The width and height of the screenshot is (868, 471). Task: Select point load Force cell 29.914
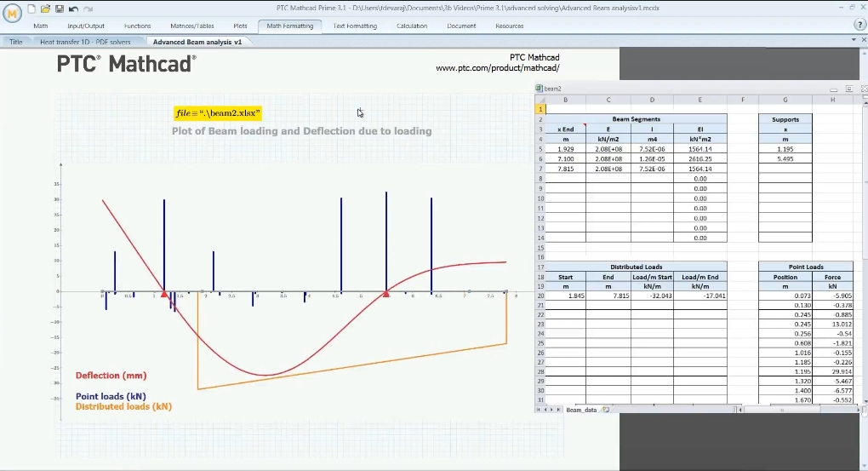click(832, 372)
